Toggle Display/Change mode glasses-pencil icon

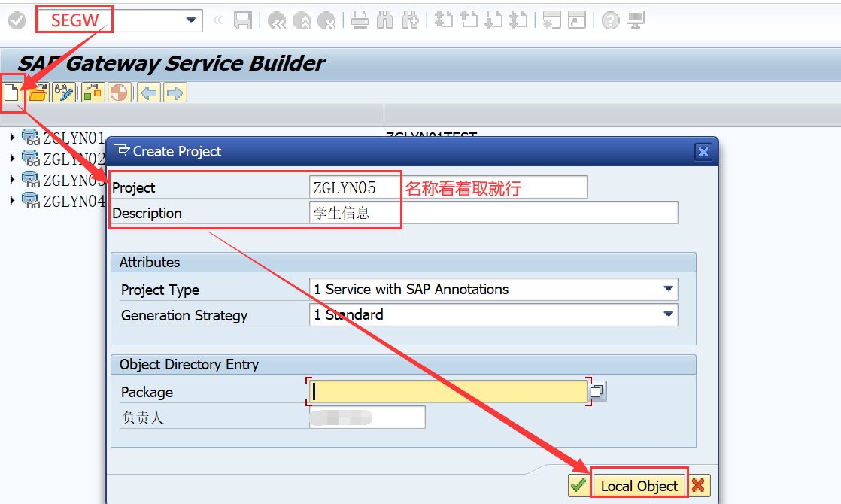[64, 93]
